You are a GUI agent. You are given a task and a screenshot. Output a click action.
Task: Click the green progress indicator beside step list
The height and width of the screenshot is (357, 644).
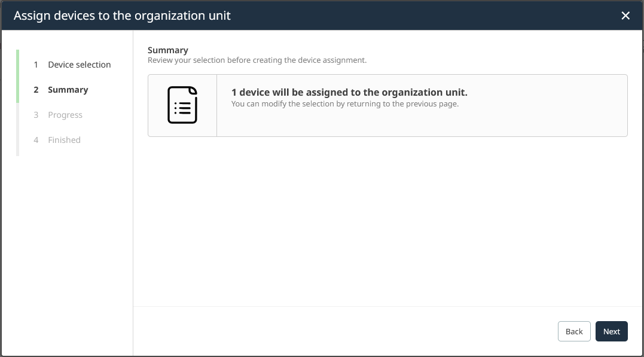17,77
